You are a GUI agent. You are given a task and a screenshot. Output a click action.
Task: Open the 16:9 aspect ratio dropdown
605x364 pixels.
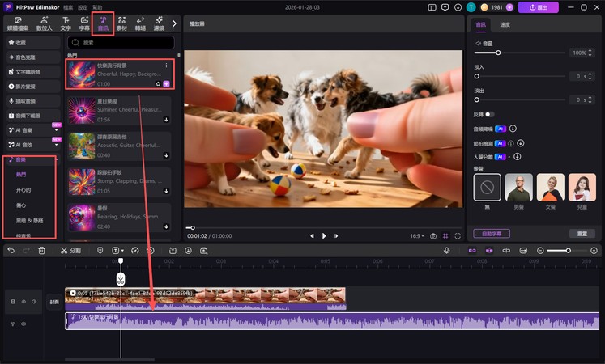tap(419, 235)
